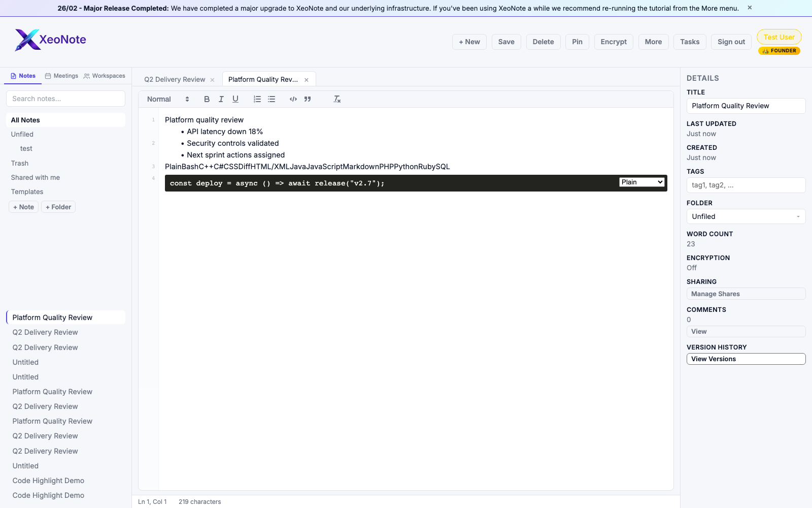Open the Meetings sidebar tab
The height and width of the screenshot is (508, 812).
click(x=61, y=76)
